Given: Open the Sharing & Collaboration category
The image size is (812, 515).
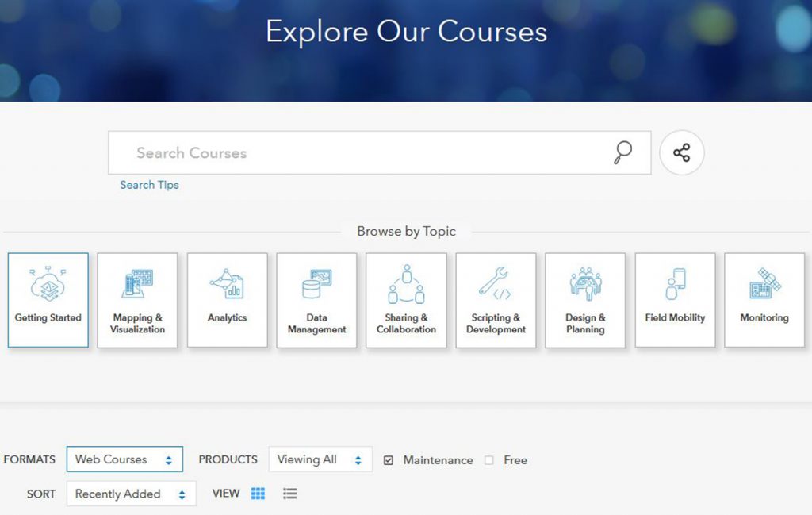Looking at the screenshot, I should point(406,299).
